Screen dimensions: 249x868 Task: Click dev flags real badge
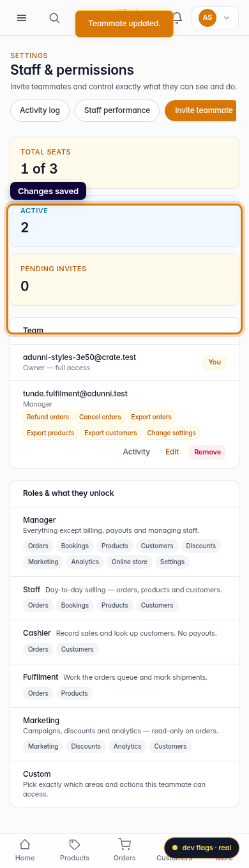coord(202,848)
